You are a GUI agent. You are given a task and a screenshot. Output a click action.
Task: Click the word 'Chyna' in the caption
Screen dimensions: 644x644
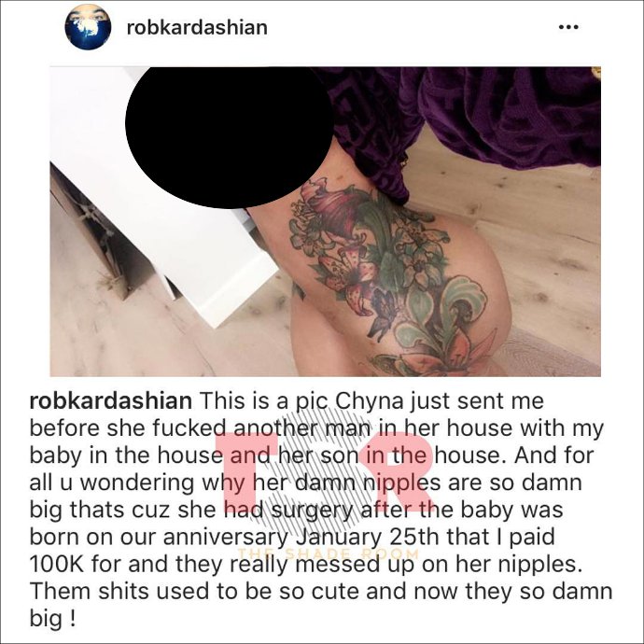[370, 401]
